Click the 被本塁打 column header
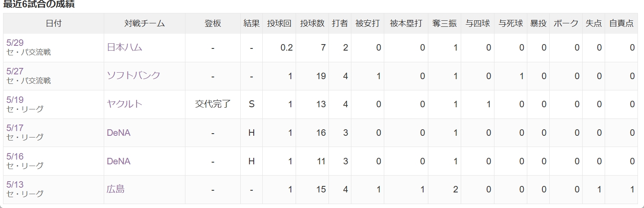644x208 pixels. point(406,23)
